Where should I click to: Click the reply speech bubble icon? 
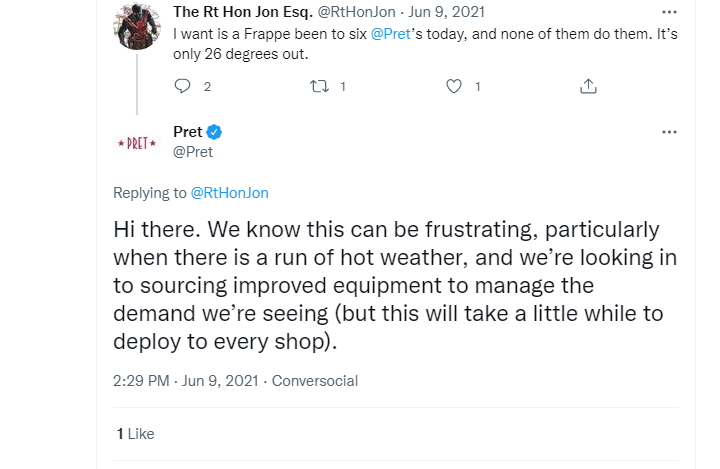(x=182, y=87)
